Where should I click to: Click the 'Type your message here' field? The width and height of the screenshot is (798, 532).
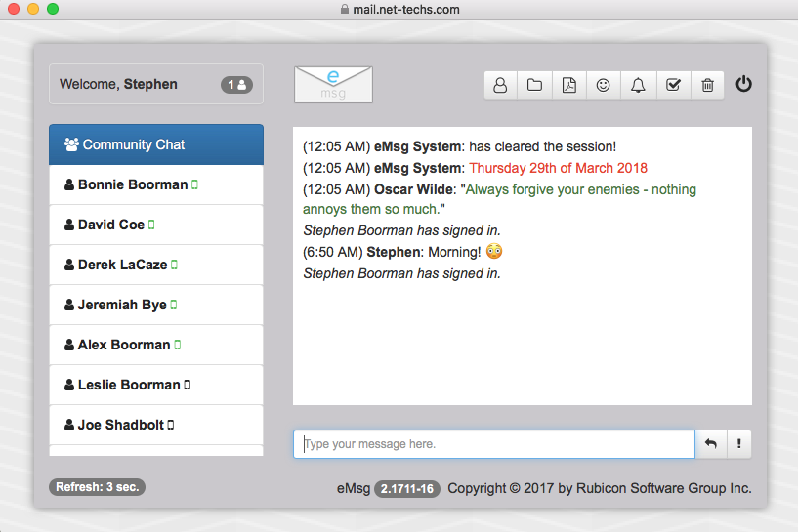(494, 444)
